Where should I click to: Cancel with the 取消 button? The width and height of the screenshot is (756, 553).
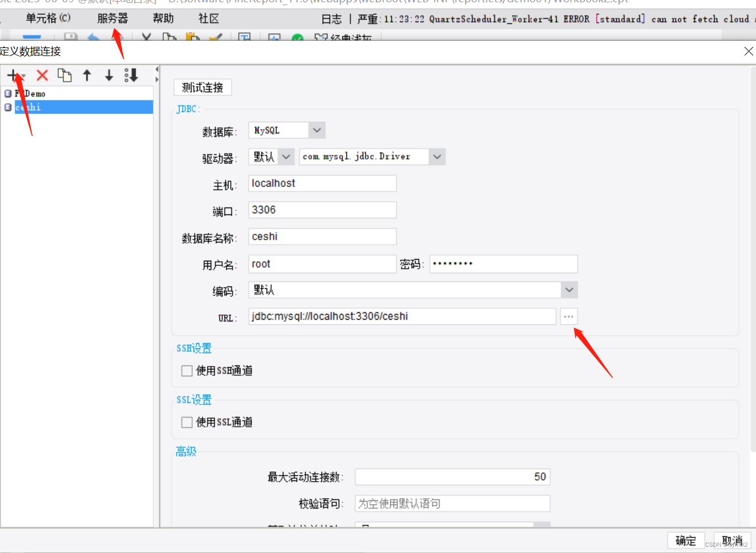point(732,541)
